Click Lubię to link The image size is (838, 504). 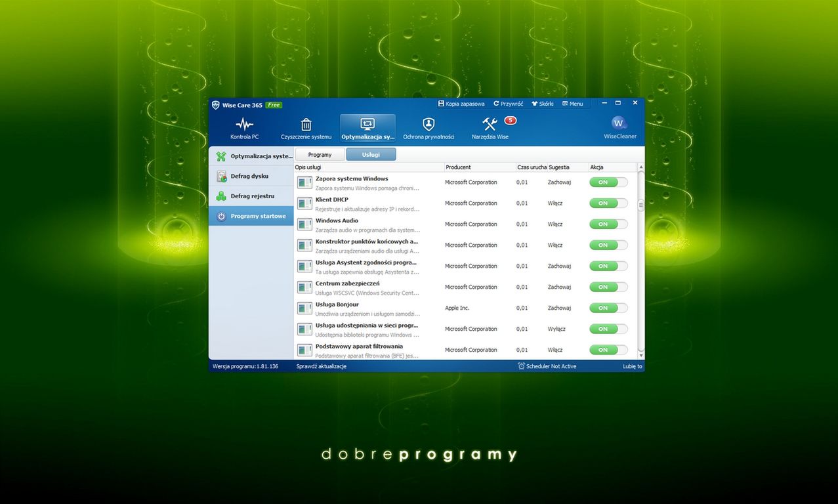pos(633,366)
